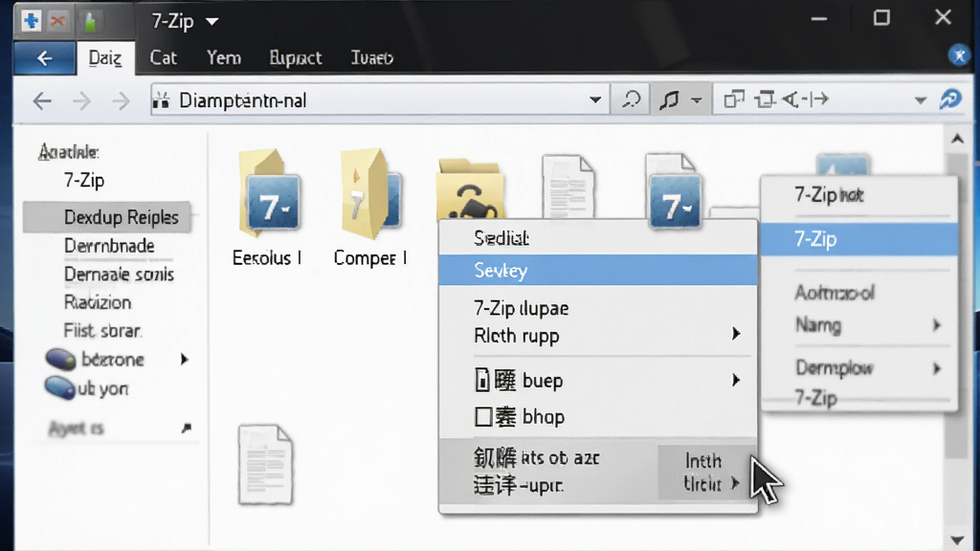Choose Sediat in context menu
Image resolution: width=980 pixels, height=551 pixels.
point(598,238)
